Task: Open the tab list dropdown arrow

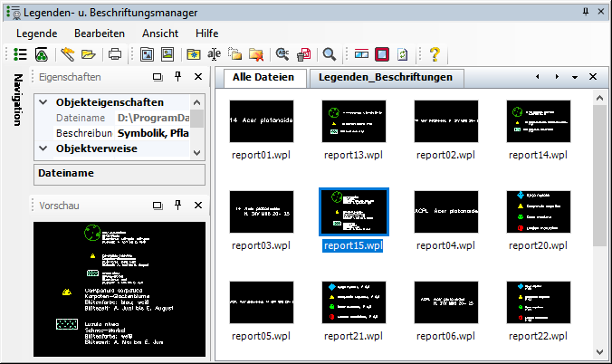Action: point(575,78)
